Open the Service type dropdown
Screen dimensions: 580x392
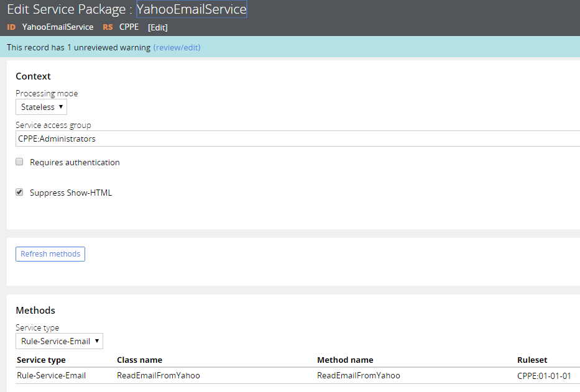(x=59, y=341)
